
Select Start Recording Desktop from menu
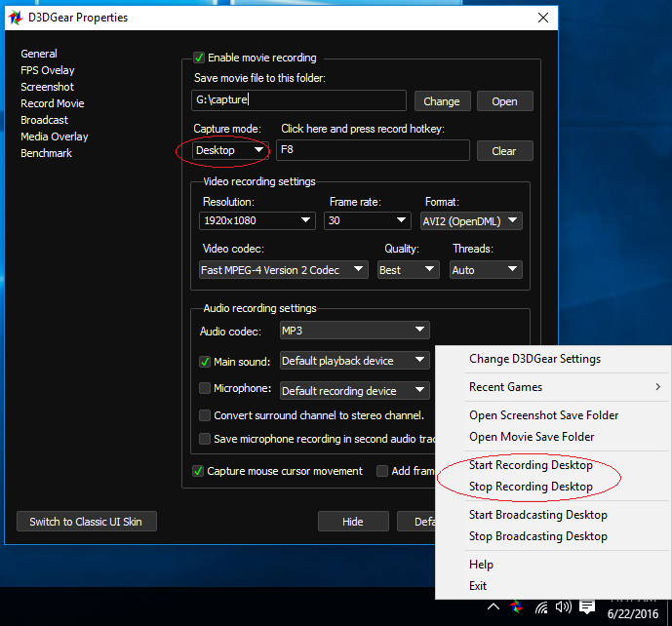coord(531,465)
